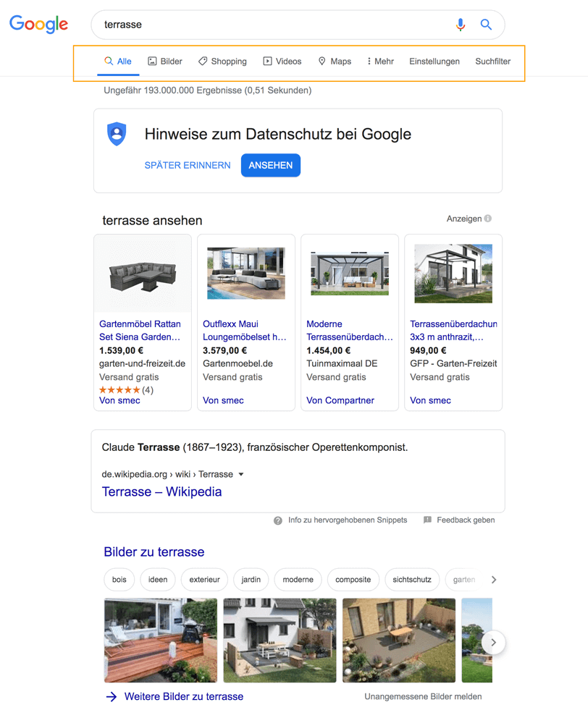This screenshot has height=718, width=588.
Task: Select the sichtschutz filter chip
Action: [412, 580]
